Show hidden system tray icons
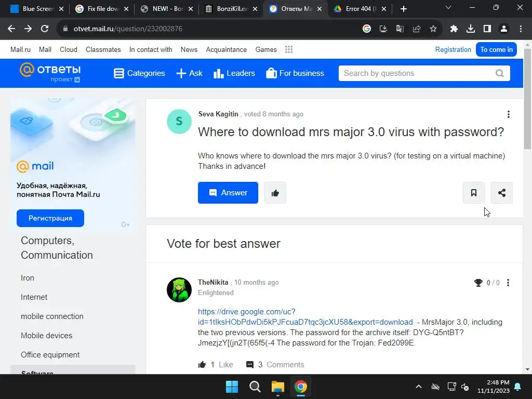This screenshot has width=532, height=399. [x=419, y=387]
